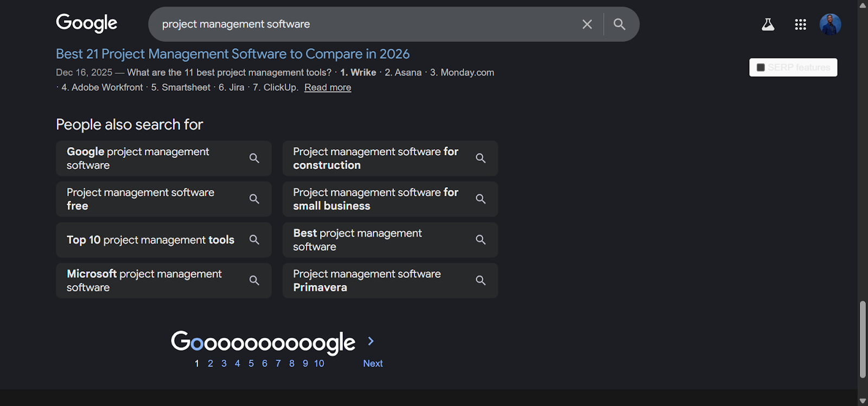The height and width of the screenshot is (406, 868).
Task: Go to results page 7
Action: tap(278, 364)
